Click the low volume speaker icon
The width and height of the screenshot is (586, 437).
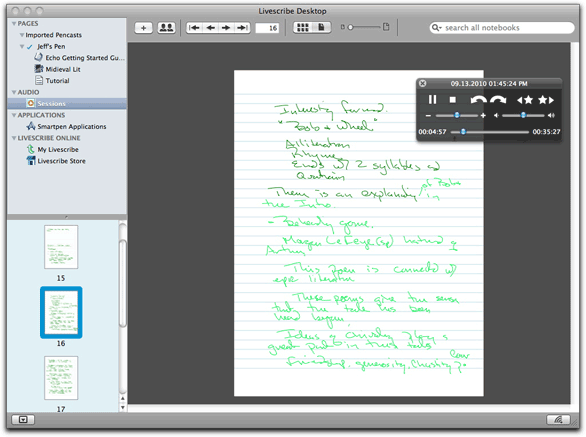(496, 116)
